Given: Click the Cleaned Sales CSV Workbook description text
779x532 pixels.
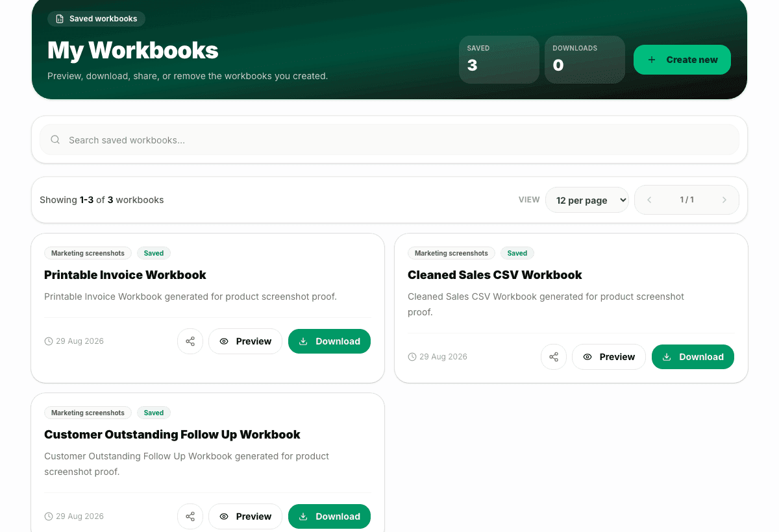Looking at the screenshot, I should coord(546,304).
